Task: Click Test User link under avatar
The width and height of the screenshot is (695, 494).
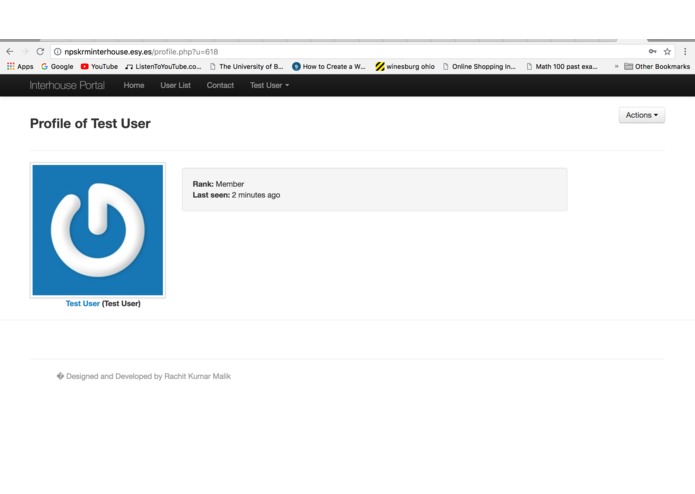Action: pos(82,303)
